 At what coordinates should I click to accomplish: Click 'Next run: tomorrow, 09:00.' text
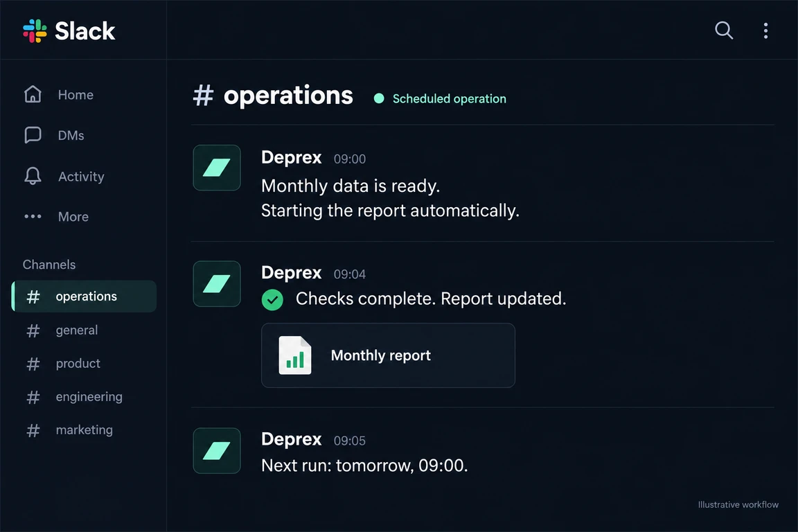[x=364, y=465]
